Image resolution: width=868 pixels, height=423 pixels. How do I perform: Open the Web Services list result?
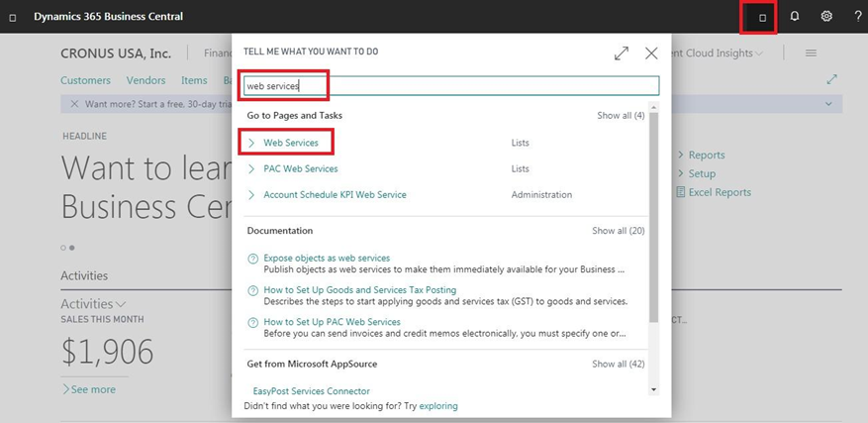click(x=291, y=143)
